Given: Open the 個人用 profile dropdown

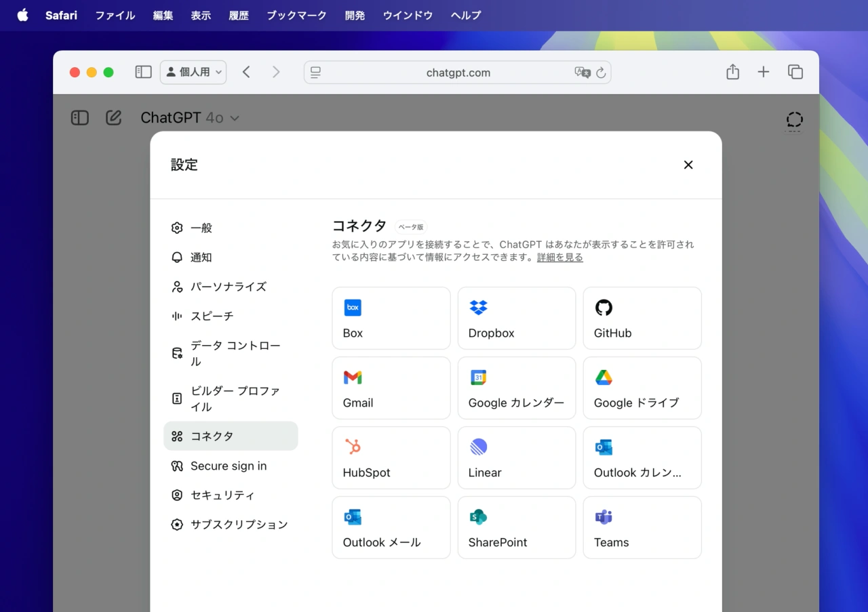Looking at the screenshot, I should coord(193,72).
